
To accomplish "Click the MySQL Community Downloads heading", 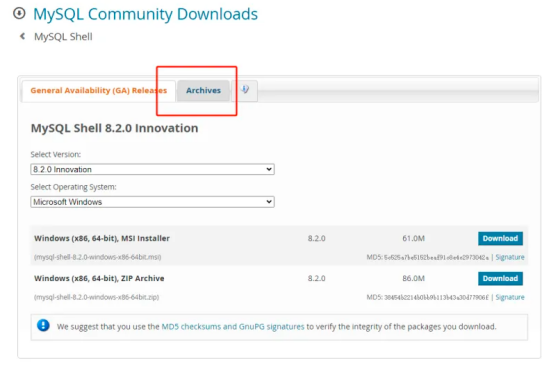I will (145, 14).
